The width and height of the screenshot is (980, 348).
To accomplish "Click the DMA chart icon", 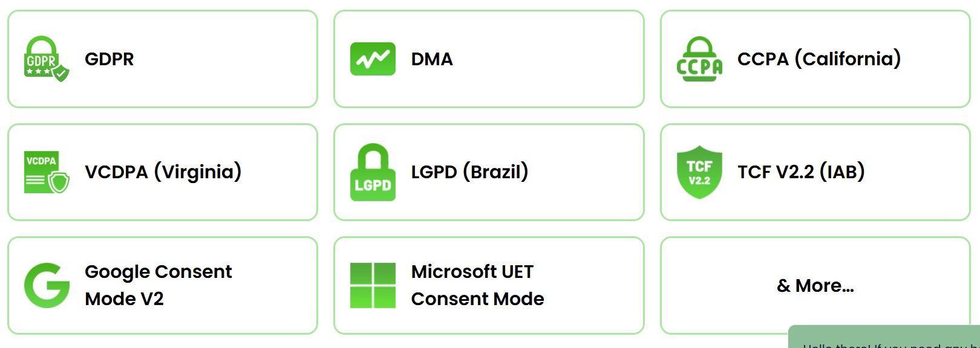I will (373, 59).
